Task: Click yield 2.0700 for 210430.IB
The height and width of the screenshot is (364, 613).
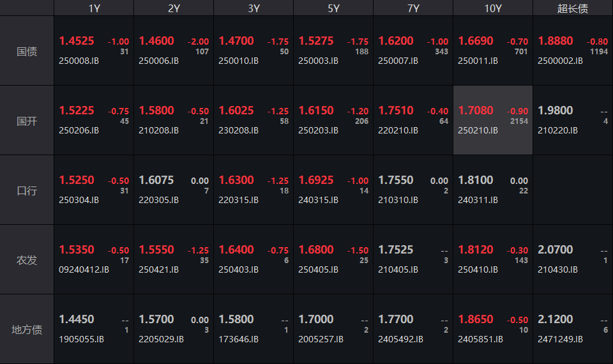Action: tap(555, 250)
